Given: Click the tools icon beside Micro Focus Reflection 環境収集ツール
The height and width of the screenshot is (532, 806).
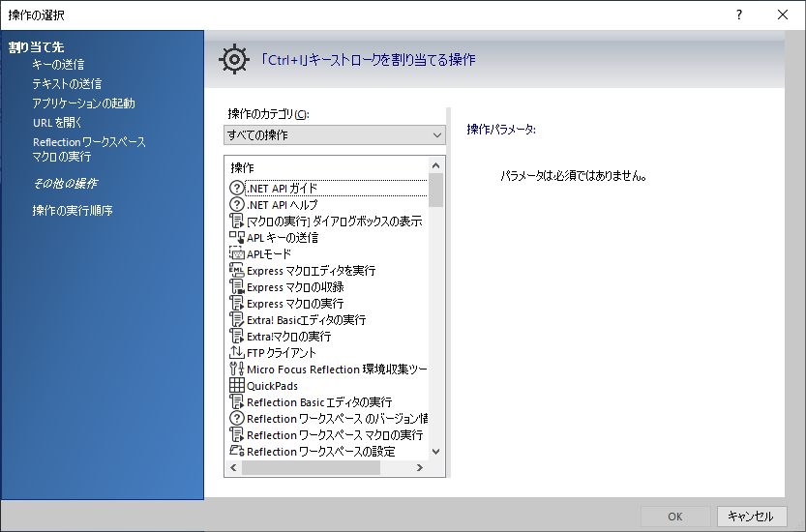Looking at the screenshot, I should (236, 369).
